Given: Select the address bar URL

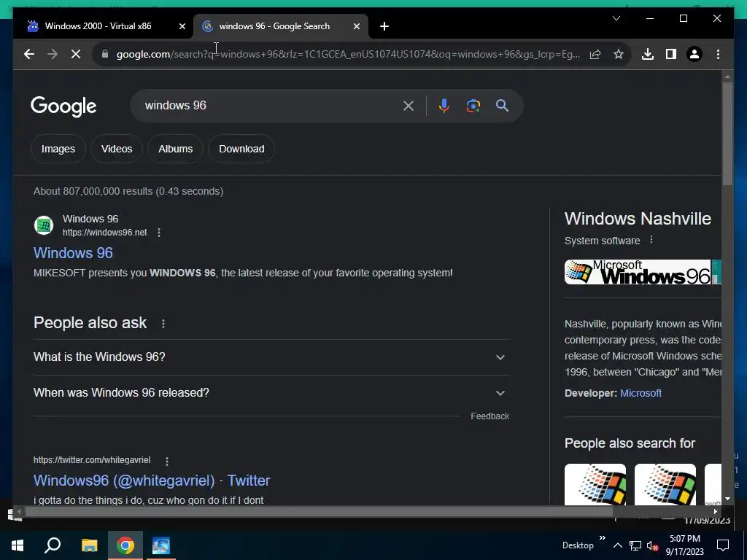Looking at the screenshot, I should coord(348,54).
